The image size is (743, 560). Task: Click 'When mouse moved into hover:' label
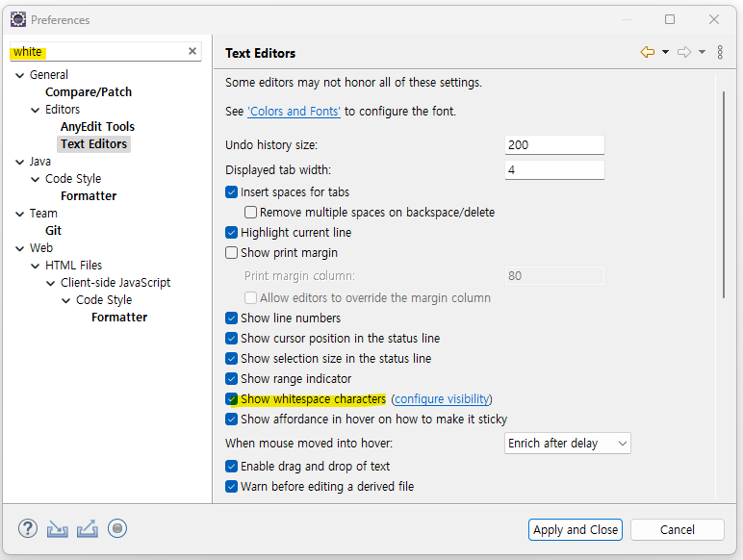point(309,443)
